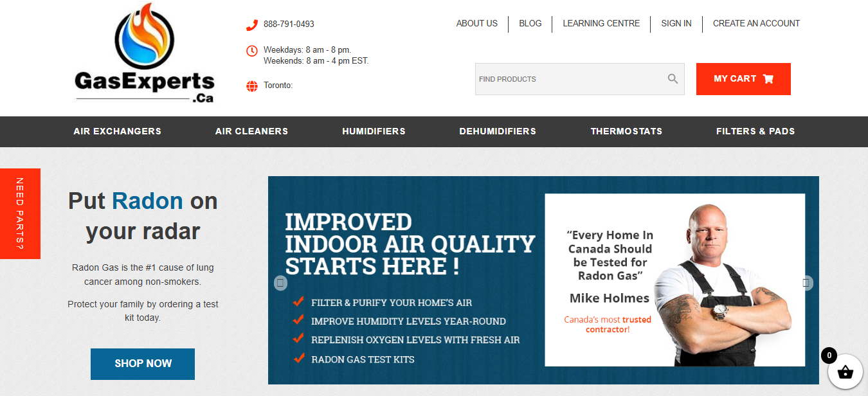Click the globe icon beside Toronto
Screen dimensions: 868x396
251,86
